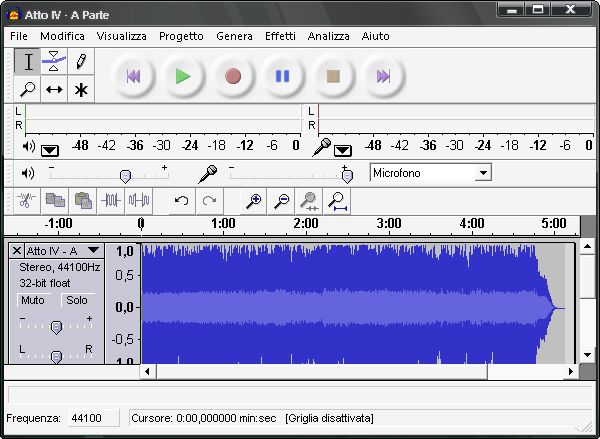600x439 pixels.
Task: Click the output speaker meter icon
Action: 29,146
